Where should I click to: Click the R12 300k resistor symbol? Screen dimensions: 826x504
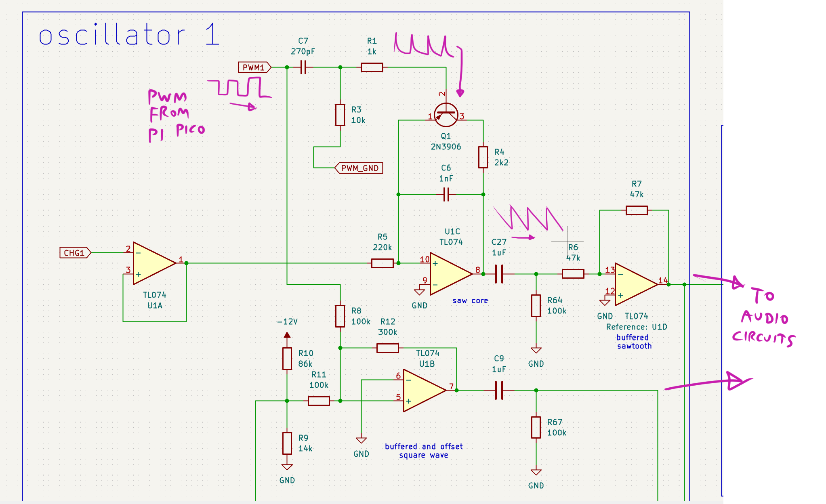point(387,348)
